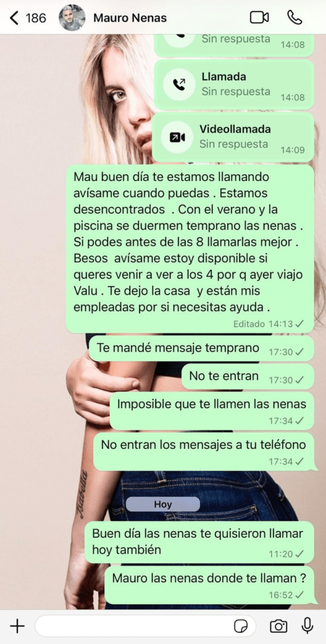Start a voice call from the header
Screen dimensions: 326x644
click(295, 17)
